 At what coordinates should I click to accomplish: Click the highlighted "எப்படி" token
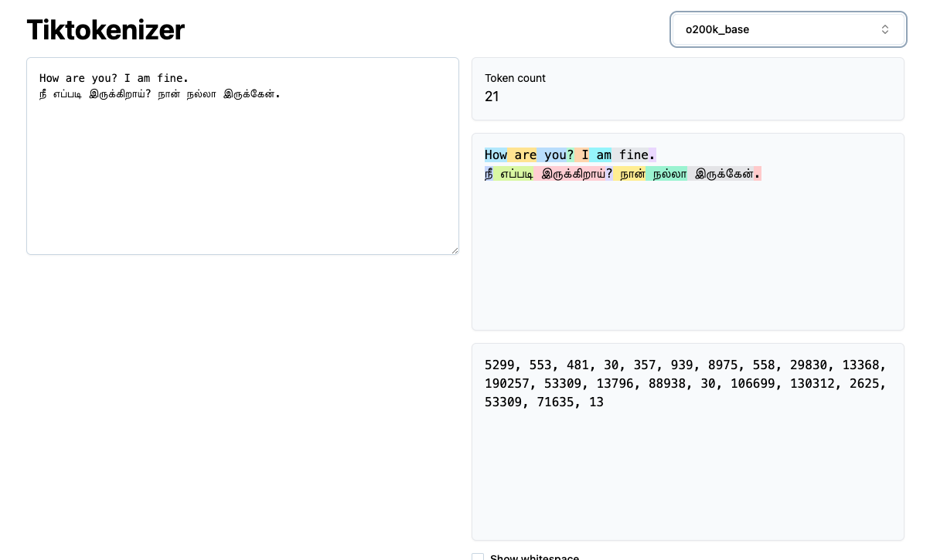pos(513,174)
